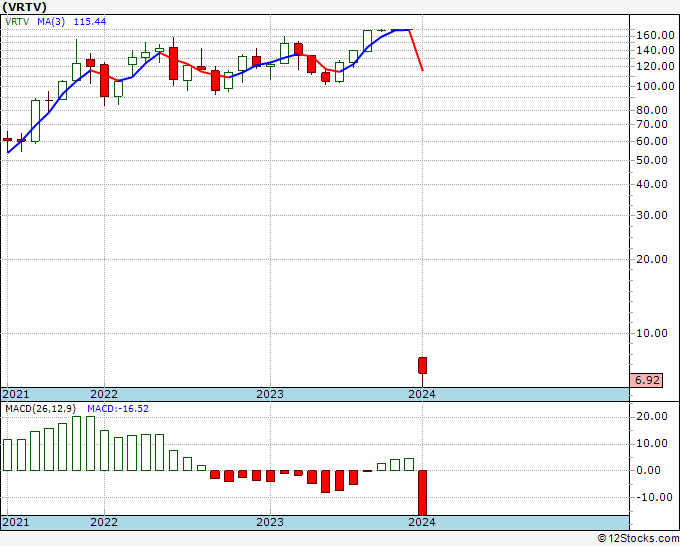Open the 12Stocks.com copyright link
The width and height of the screenshot is (680, 546).
coord(638,539)
